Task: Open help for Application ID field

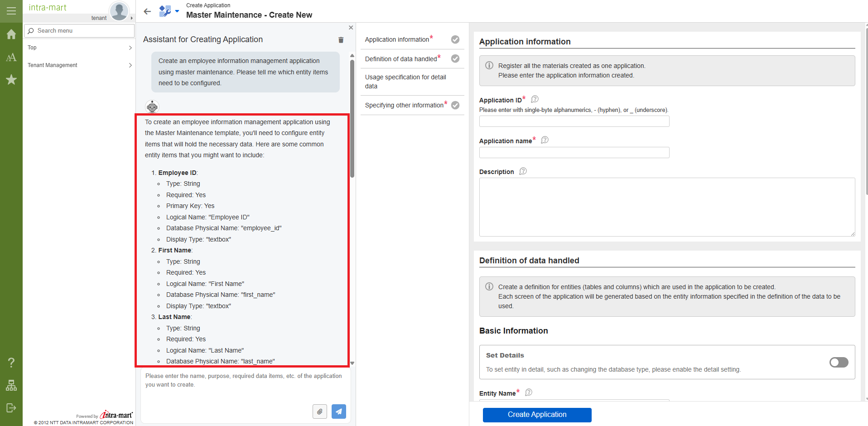Action: [x=535, y=99]
